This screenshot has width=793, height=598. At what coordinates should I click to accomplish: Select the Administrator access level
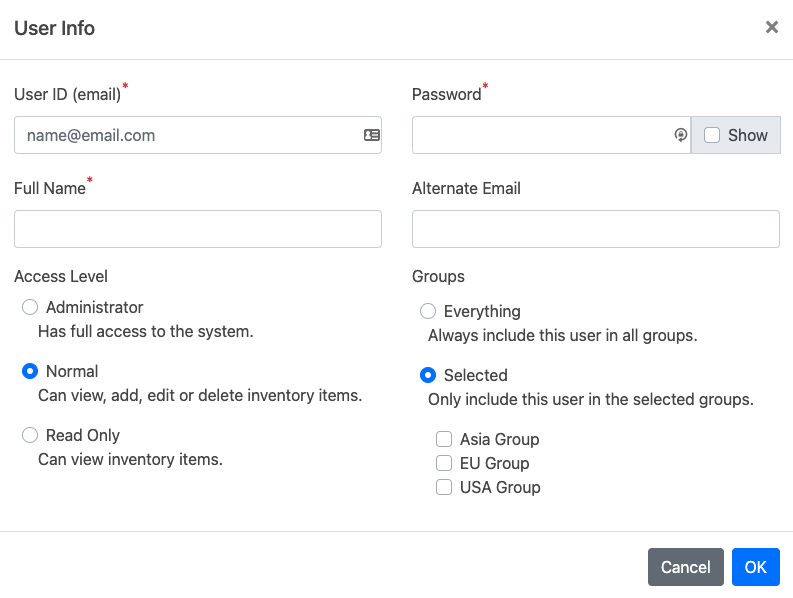pos(30,307)
